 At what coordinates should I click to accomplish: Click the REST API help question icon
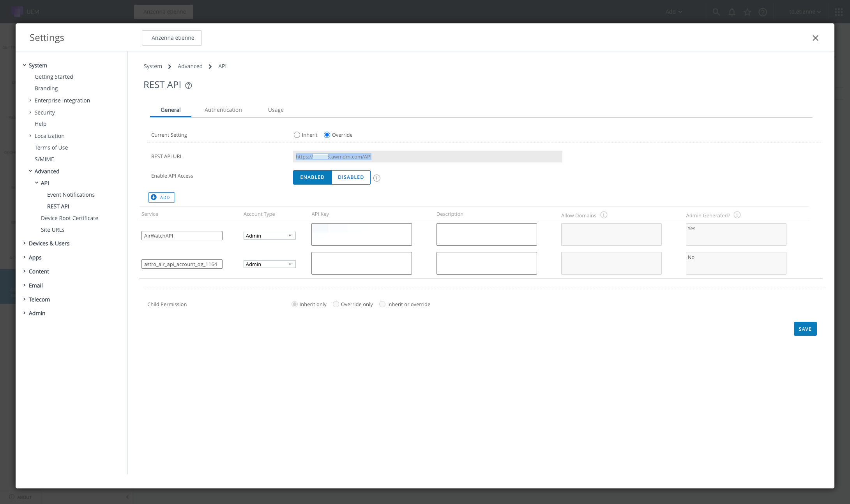(x=189, y=86)
